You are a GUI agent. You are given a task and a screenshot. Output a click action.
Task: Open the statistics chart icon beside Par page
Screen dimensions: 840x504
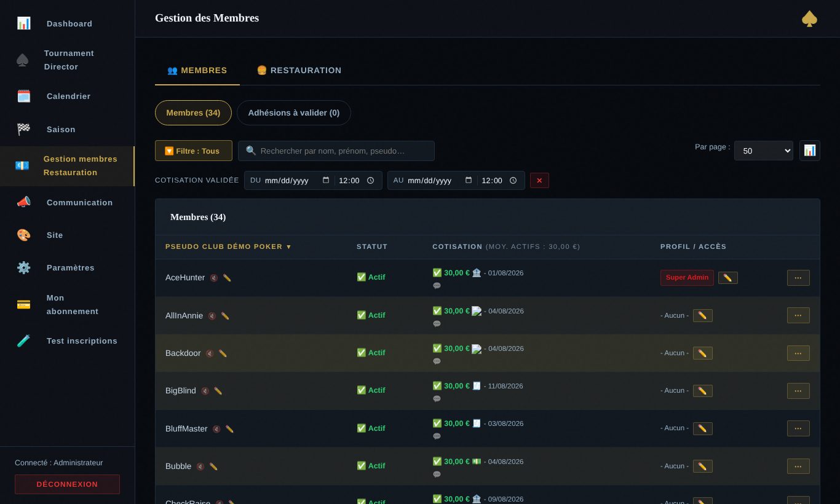pos(809,151)
